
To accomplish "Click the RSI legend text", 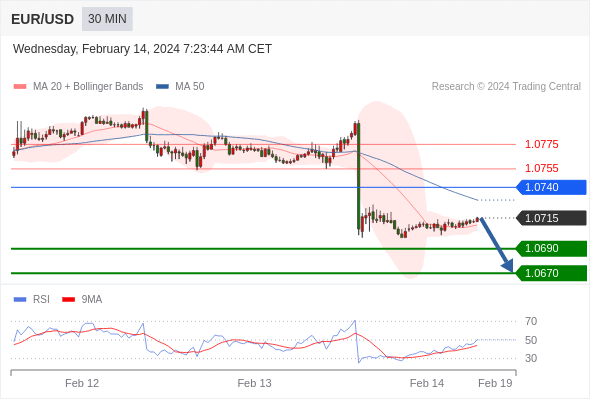I will [41, 300].
